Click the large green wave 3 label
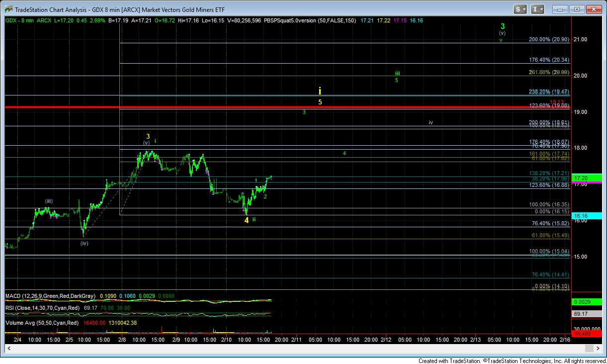Image resolution: width=607 pixels, height=364 pixels. pyautogui.click(x=503, y=26)
